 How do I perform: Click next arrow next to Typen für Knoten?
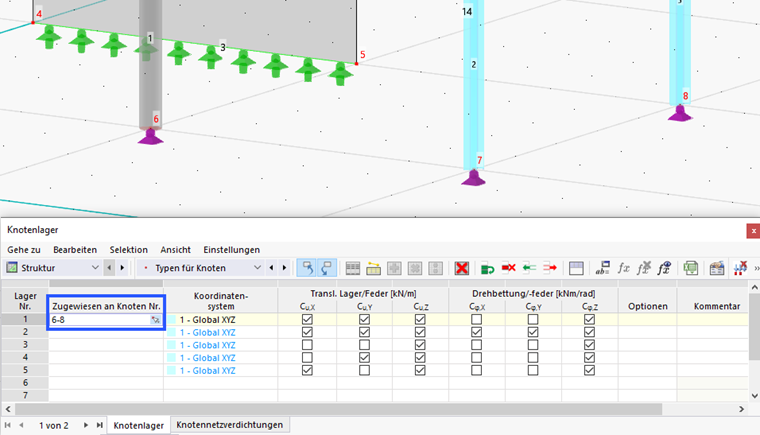(x=285, y=268)
